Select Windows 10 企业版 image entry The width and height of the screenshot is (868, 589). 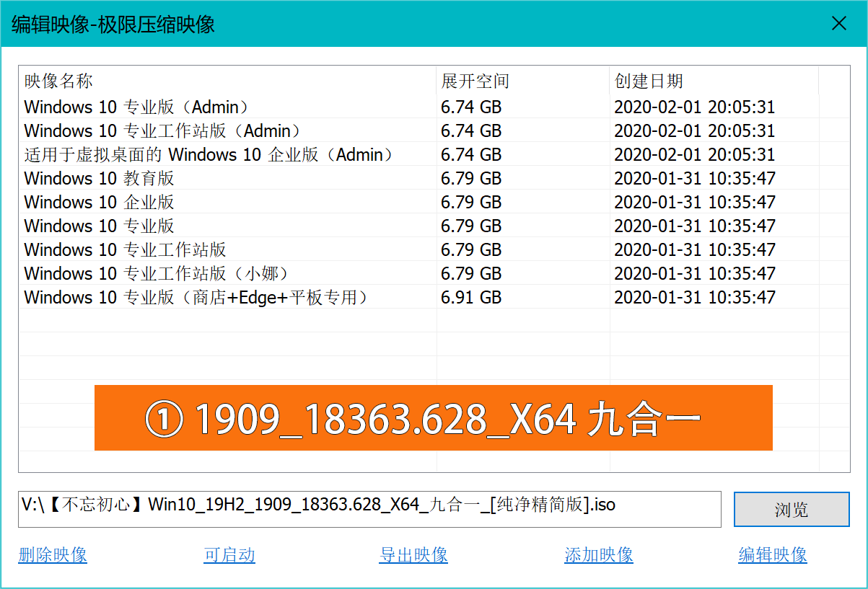[x=100, y=203]
